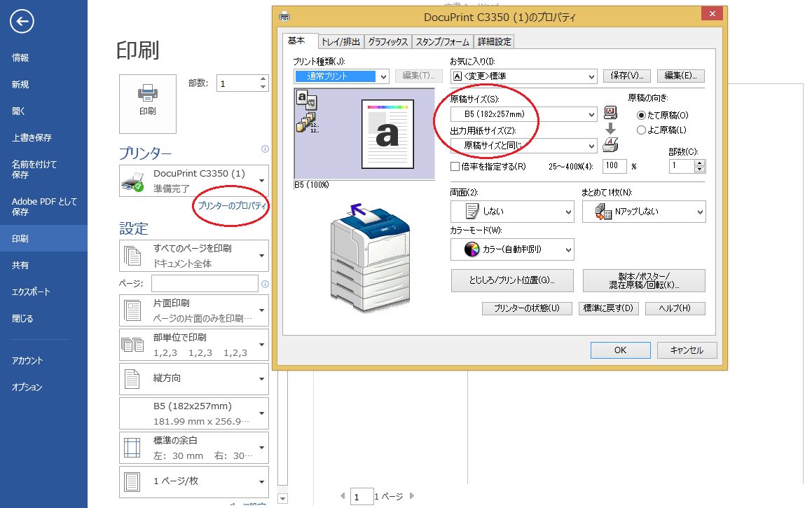The width and height of the screenshot is (812, 508).
Task: Switch to トレイ/排出 tab
Action: point(340,41)
